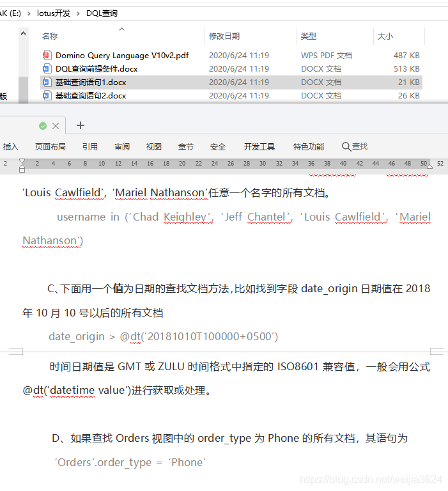Viewport: 448px width, 491px height.
Task: Click the scroll up arrow in file explorer pane
Action: coord(23,33)
